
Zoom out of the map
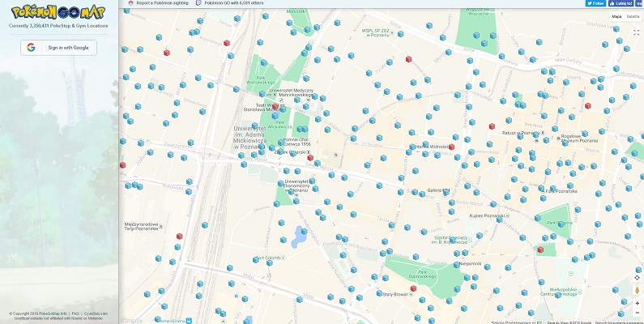pos(637,313)
